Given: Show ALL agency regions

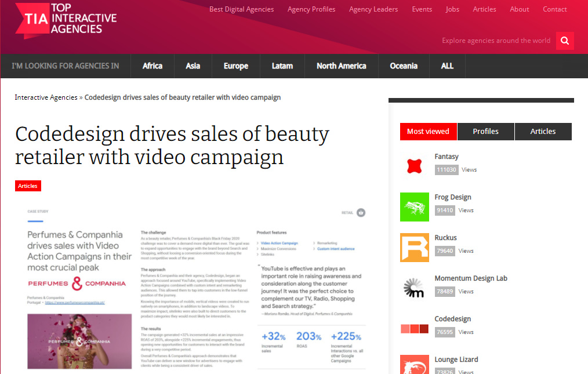Looking at the screenshot, I should coord(447,66).
